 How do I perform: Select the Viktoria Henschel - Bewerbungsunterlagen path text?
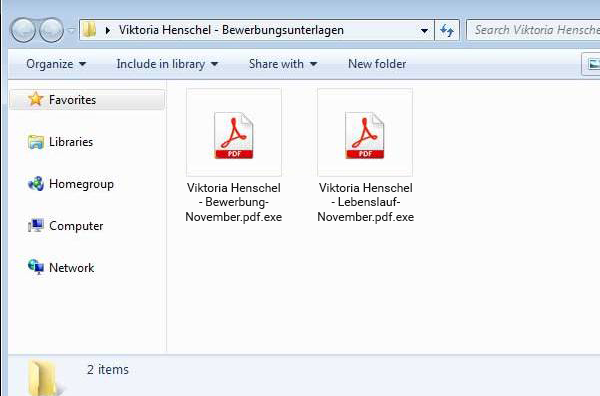click(231, 30)
